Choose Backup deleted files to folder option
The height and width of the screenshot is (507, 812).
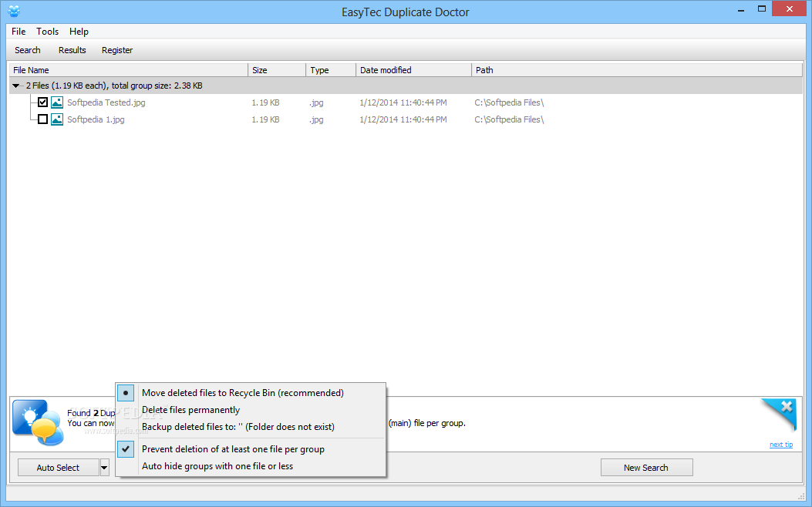[x=251, y=427]
